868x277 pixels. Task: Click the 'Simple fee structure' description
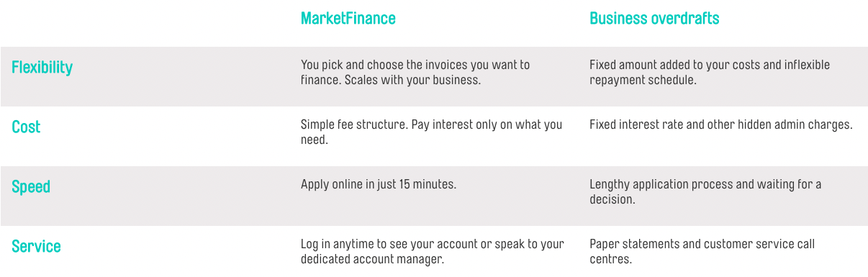point(432,132)
